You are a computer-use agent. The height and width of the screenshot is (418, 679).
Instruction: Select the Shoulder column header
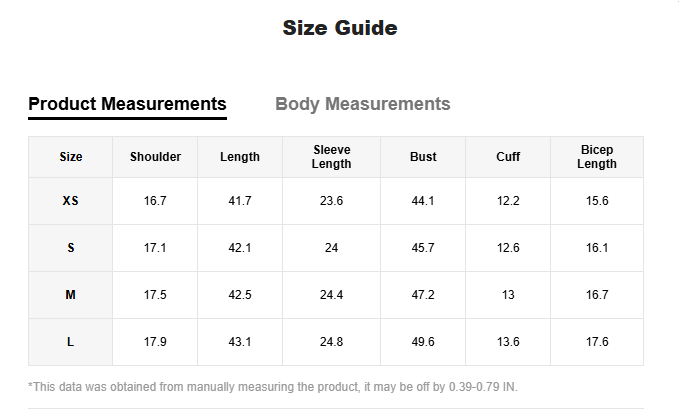(155, 157)
